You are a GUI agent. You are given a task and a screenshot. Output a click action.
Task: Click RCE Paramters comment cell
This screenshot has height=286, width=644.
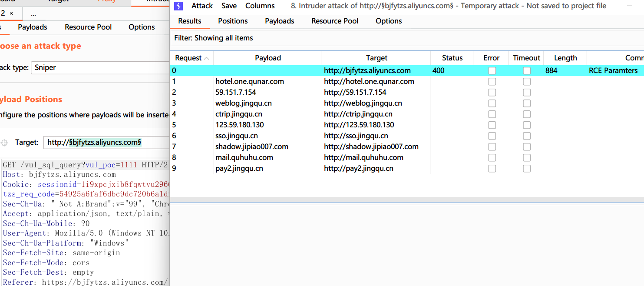coord(613,70)
